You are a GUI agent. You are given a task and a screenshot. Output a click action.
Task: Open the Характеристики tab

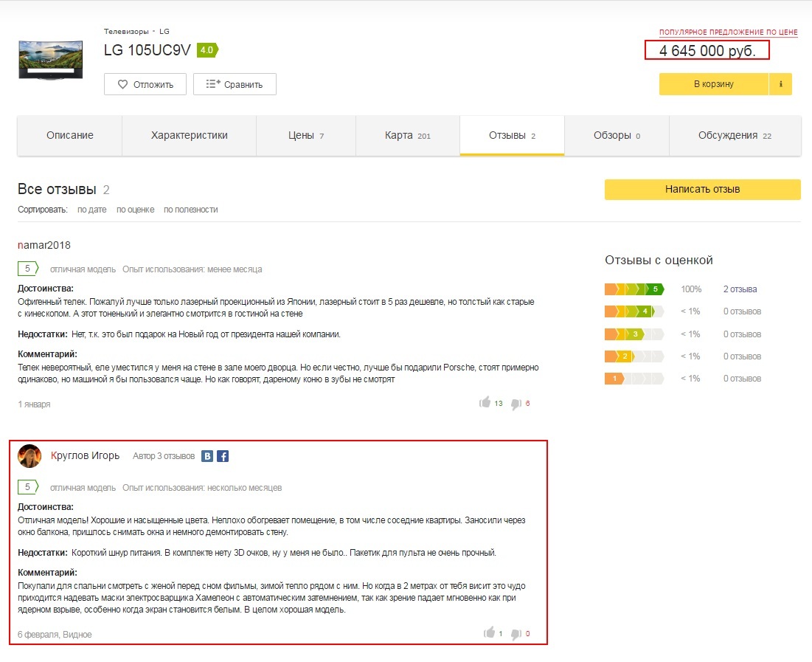point(190,136)
